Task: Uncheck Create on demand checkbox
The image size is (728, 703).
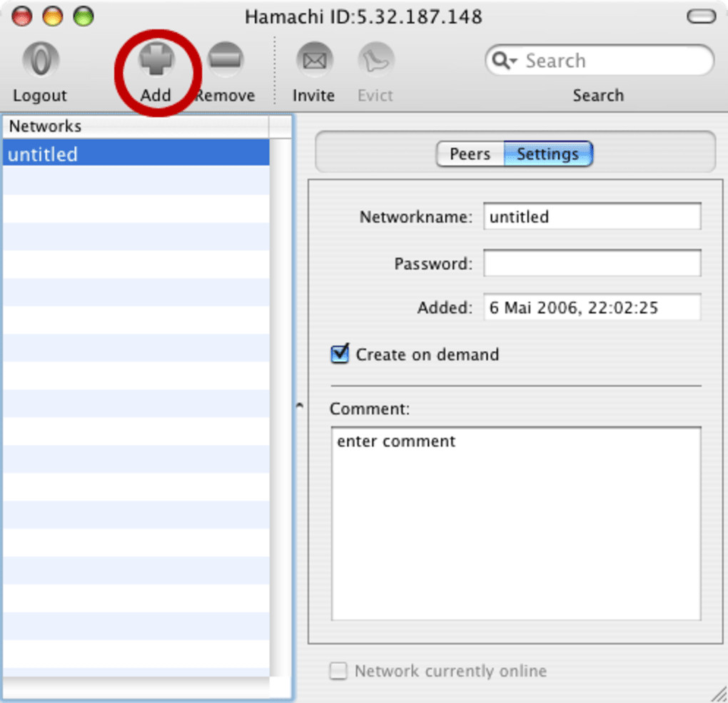Action: click(340, 354)
